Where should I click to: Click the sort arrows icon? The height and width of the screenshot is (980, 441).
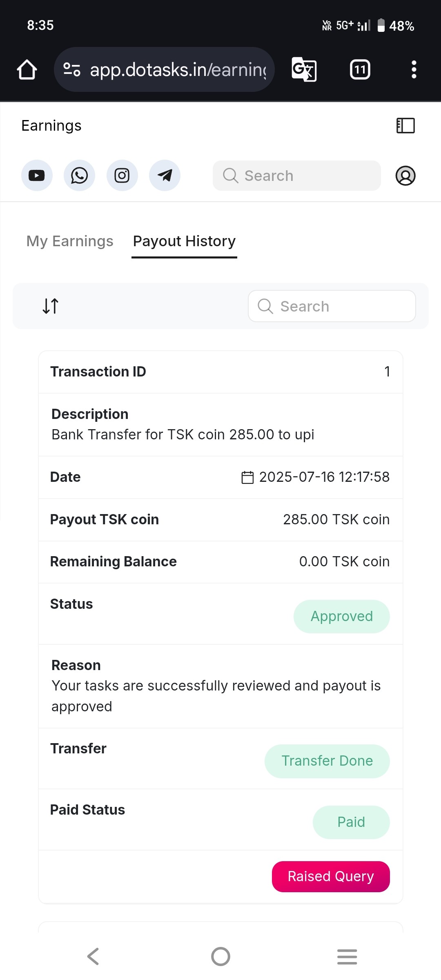pyautogui.click(x=51, y=306)
